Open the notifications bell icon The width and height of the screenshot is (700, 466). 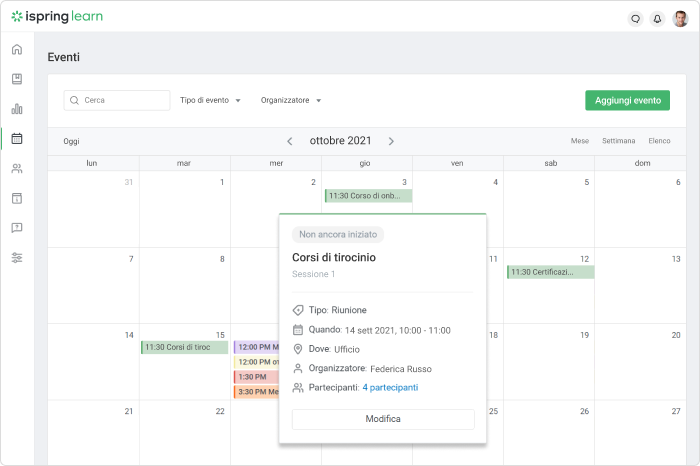click(657, 19)
